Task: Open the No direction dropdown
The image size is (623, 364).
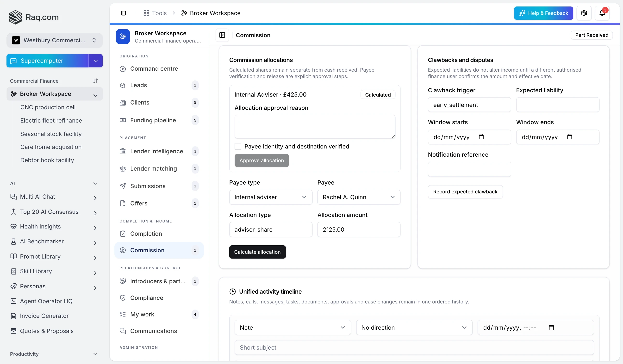Action: (414, 327)
